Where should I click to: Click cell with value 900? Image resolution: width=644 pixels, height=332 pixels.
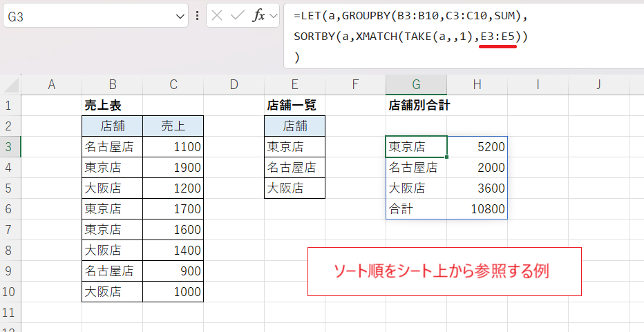173,271
